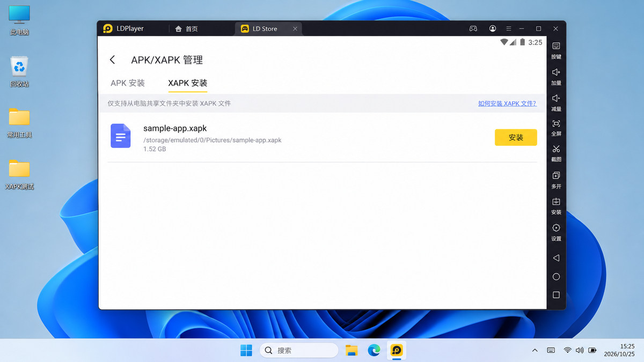The height and width of the screenshot is (362, 644).
Task: Click the 1.52 GB file size text
Action: (x=155, y=149)
